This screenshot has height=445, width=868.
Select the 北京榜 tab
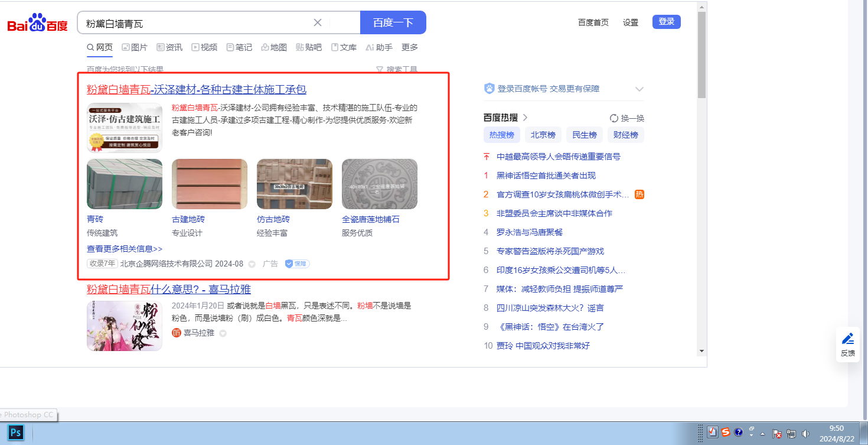click(543, 135)
